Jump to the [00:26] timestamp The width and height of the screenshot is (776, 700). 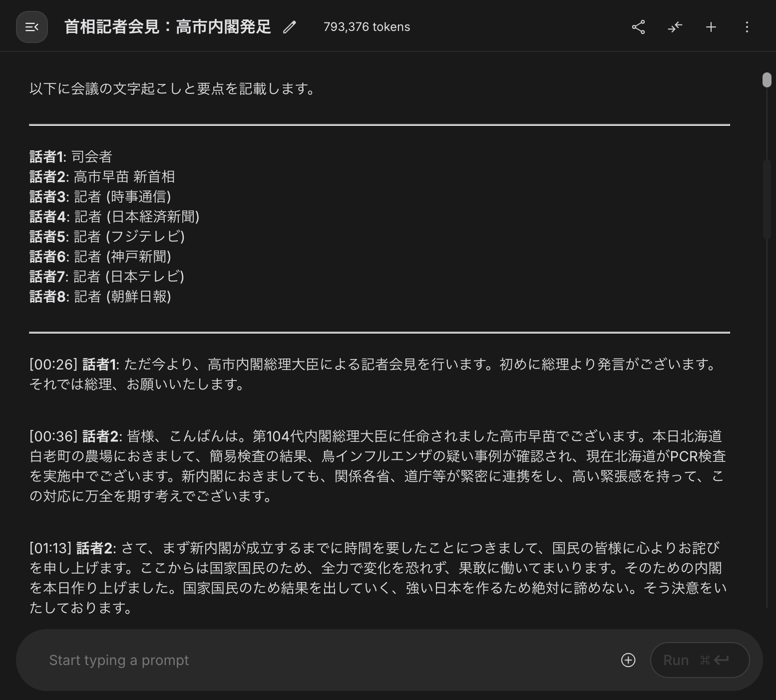tap(53, 364)
